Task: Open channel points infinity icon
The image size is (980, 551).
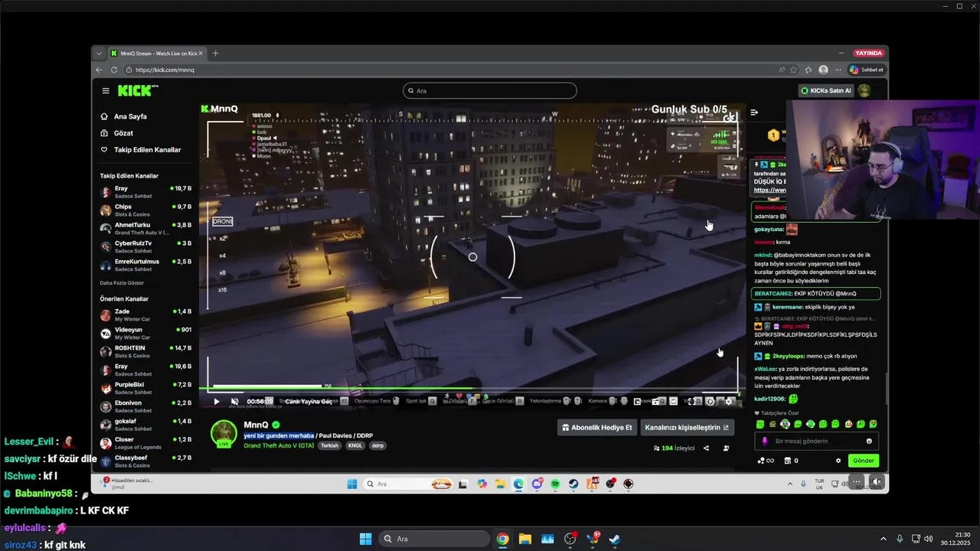Action: point(766,461)
